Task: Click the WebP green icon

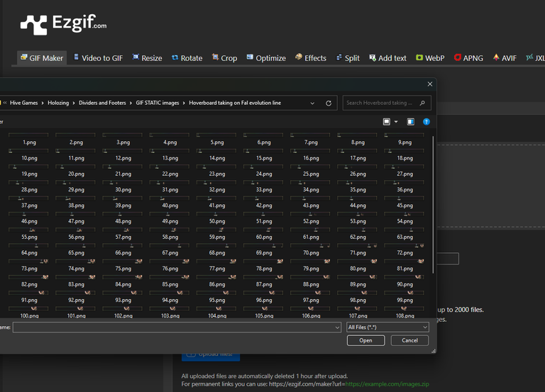Action: (x=419, y=57)
